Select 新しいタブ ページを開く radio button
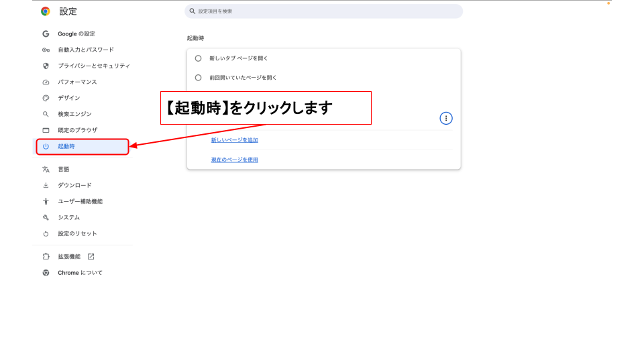Image resolution: width=644 pixels, height=362 pixels. pos(198,58)
